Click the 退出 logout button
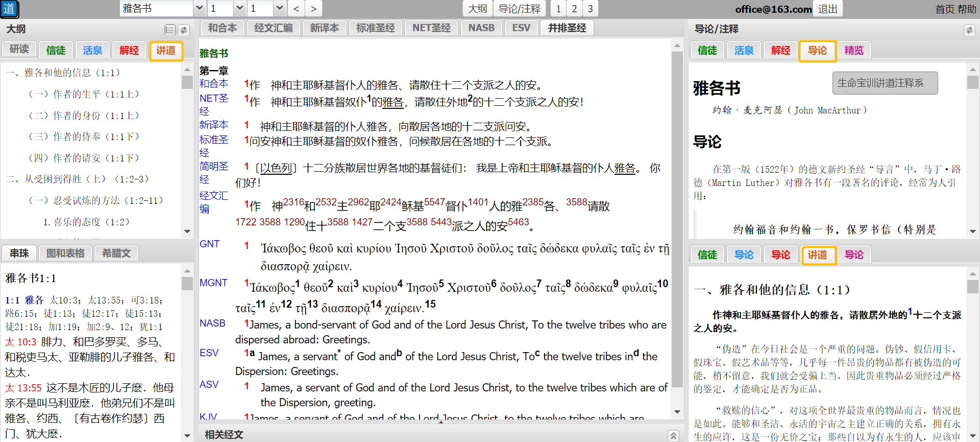Viewport: 980px width, 442px height. 827,9
